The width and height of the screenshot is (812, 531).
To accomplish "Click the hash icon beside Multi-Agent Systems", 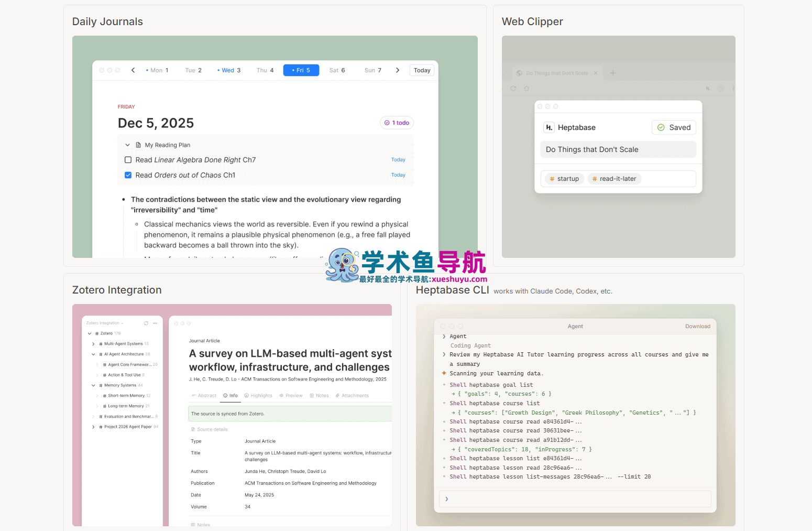I will (x=101, y=344).
